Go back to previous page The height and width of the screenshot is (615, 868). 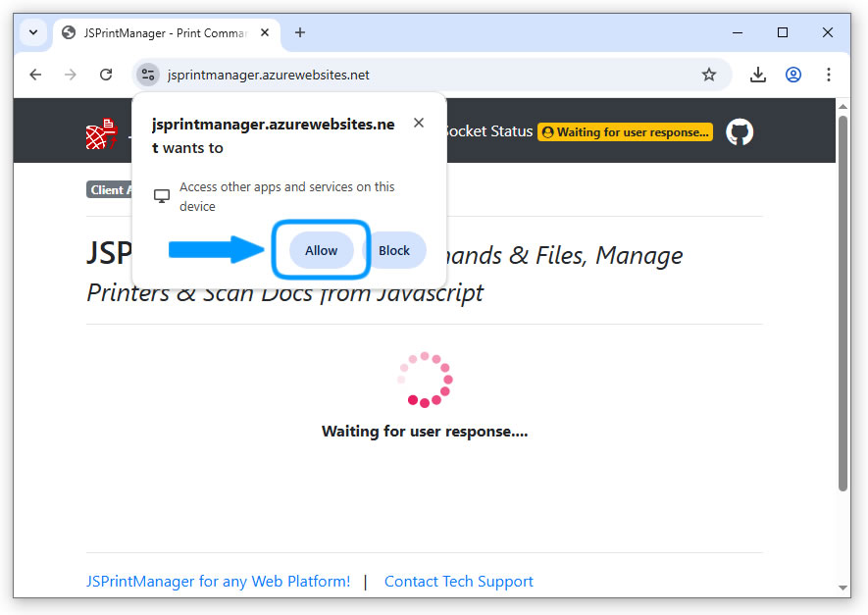coord(35,75)
